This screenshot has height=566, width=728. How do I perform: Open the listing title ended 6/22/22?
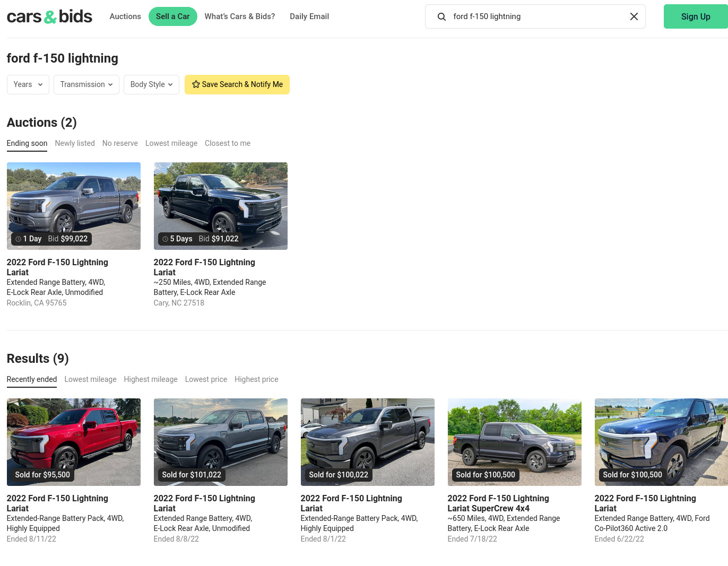tap(645, 503)
